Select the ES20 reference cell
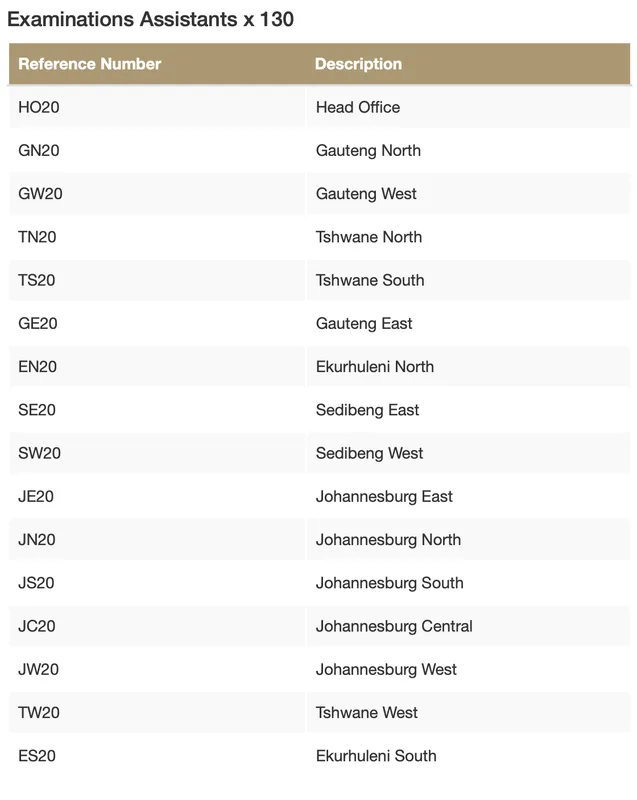The height and width of the screenshot is (800, 637). click(x=37, y=756)
